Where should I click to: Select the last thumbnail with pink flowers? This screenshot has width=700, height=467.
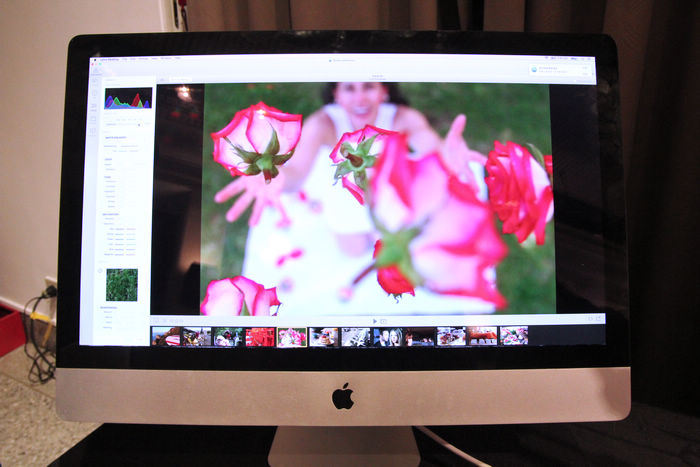pos(513,336)
